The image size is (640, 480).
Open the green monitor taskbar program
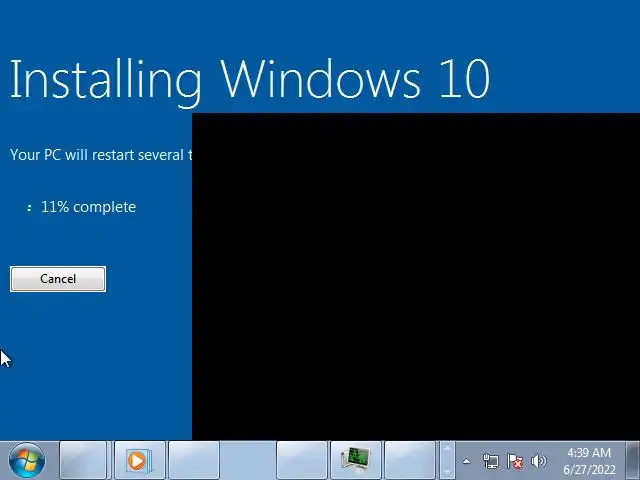coord(356,461)
